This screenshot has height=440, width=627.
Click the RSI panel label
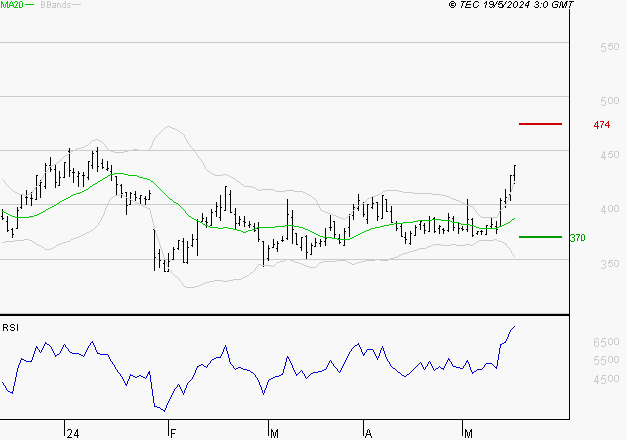tap(10, 328)
